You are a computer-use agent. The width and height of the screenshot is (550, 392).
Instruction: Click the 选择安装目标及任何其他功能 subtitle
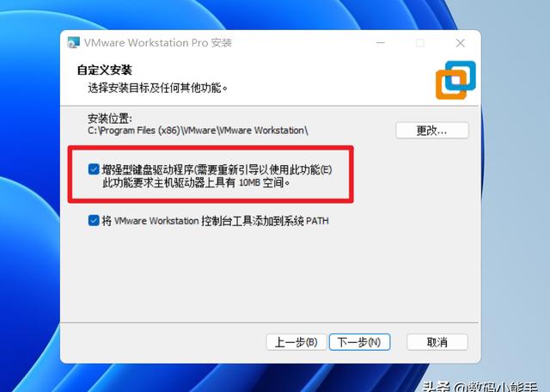(157, 88)
